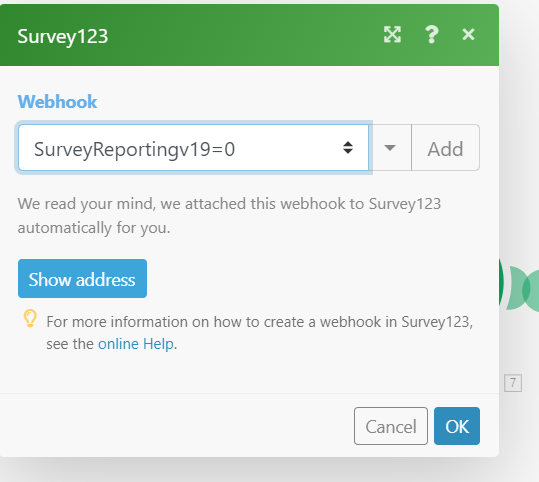Click the 'For more information' hint text
Screen dimensions: 539x482
(260, 333)
